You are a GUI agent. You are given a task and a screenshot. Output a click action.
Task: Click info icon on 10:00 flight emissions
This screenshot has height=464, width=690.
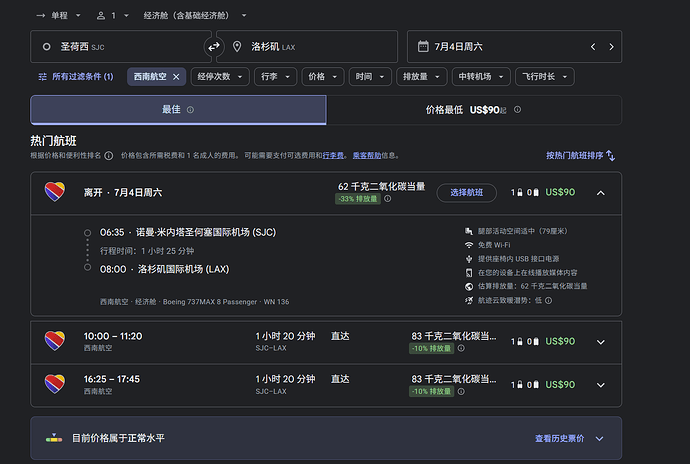461,348
